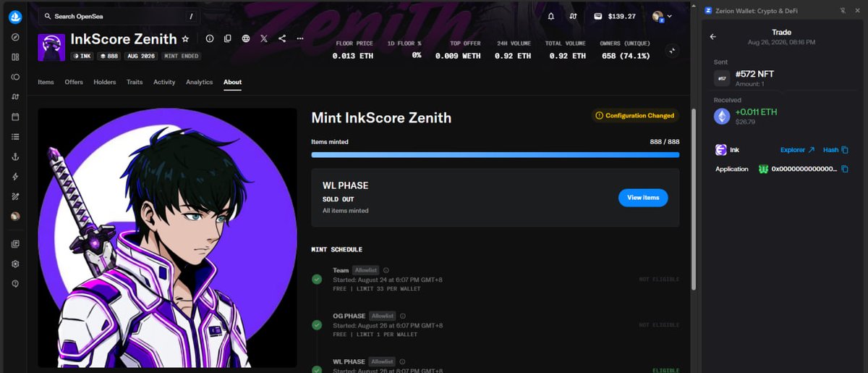Open the top bar swap arrows icon
The height and width of the screenshot is (373, 868).
click(573, 16)
